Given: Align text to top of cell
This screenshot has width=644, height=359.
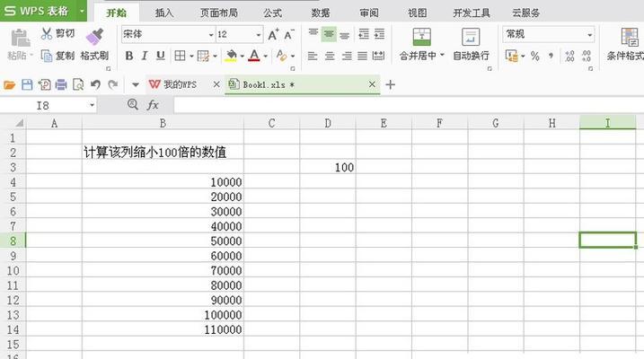Looking at the screenshot, I should pos(313,33).
